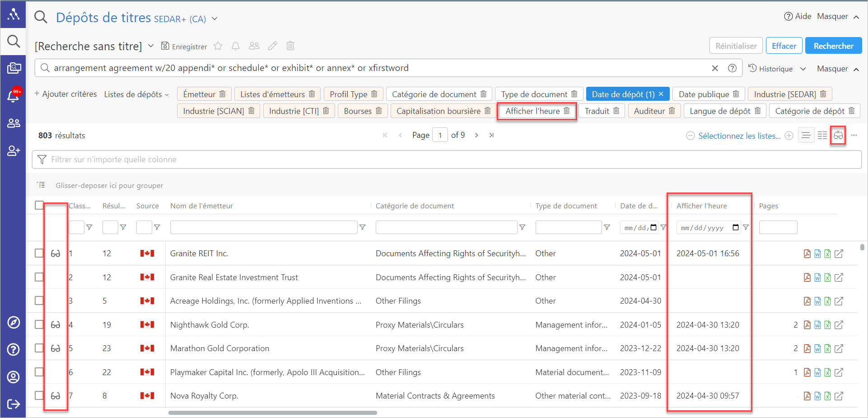The height and width of the screenshot is (418, 868).
Task: Click the Effacer button
Action: (x=784, y=46)
